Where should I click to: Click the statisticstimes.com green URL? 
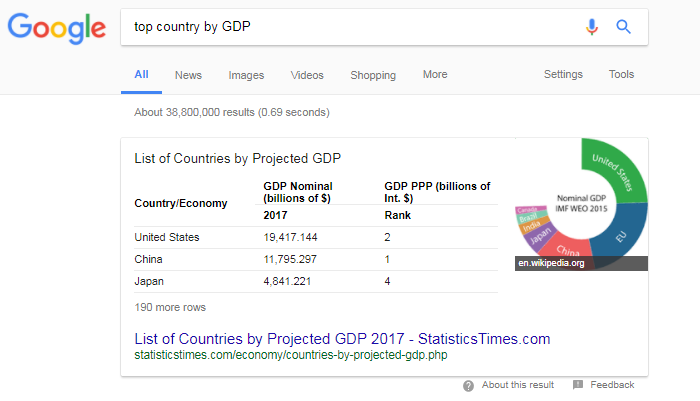291,355
